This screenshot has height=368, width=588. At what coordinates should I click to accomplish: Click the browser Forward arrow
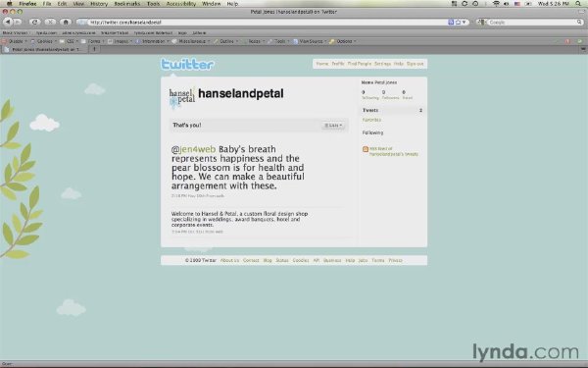pyautogui.click(x=18, y=22)
